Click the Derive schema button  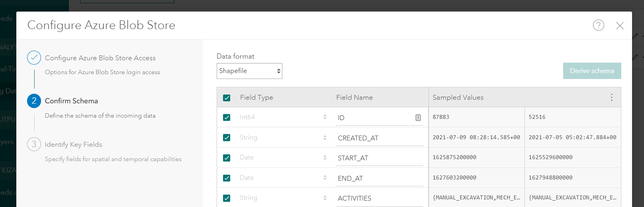(x=592, y=71)
